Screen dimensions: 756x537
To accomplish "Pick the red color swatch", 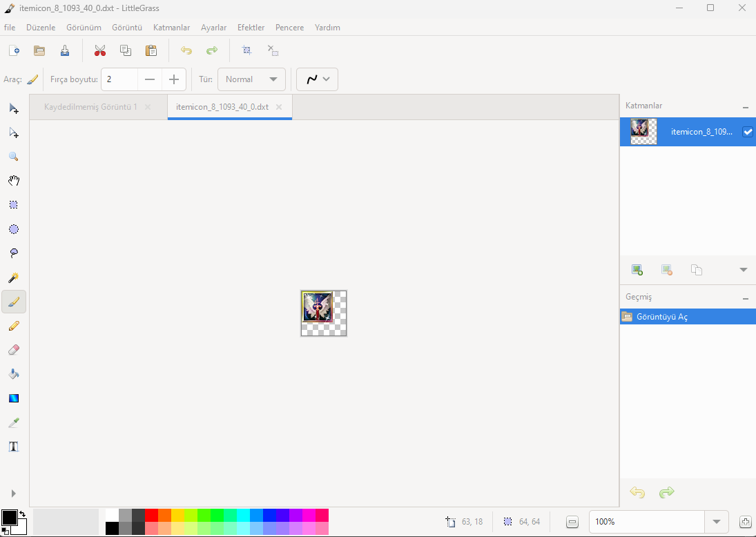I will tap(151, 515).
